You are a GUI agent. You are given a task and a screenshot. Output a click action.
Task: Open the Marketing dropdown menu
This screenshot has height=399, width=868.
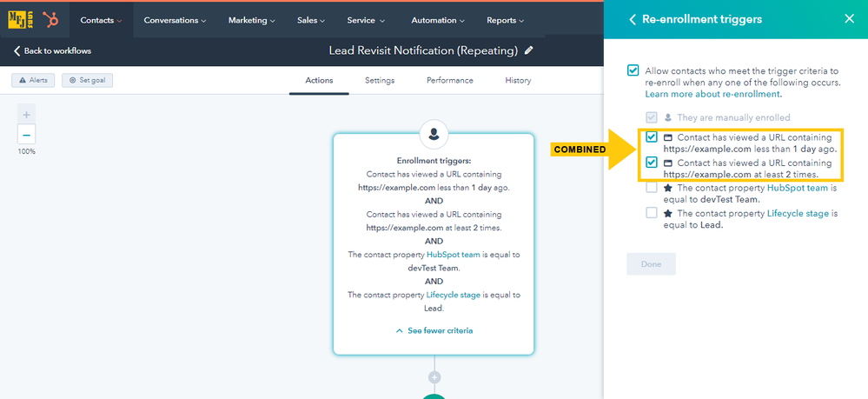(x=252, y=21)
